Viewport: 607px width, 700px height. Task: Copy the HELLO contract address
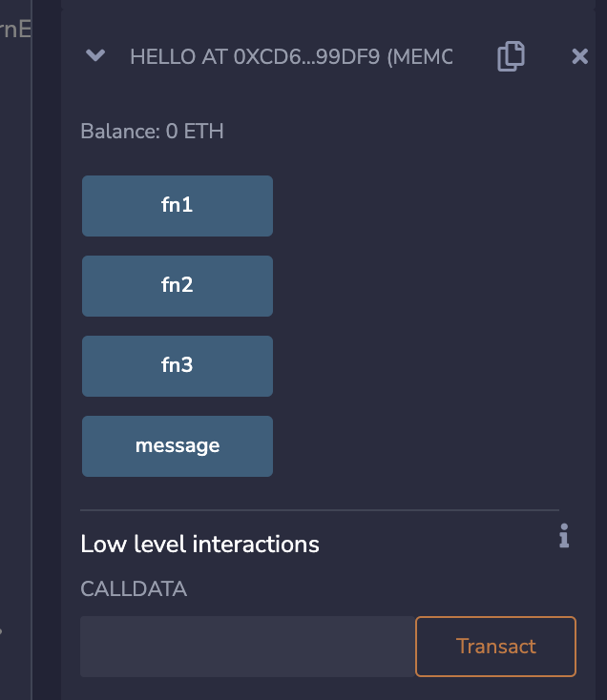pos(511,56)
